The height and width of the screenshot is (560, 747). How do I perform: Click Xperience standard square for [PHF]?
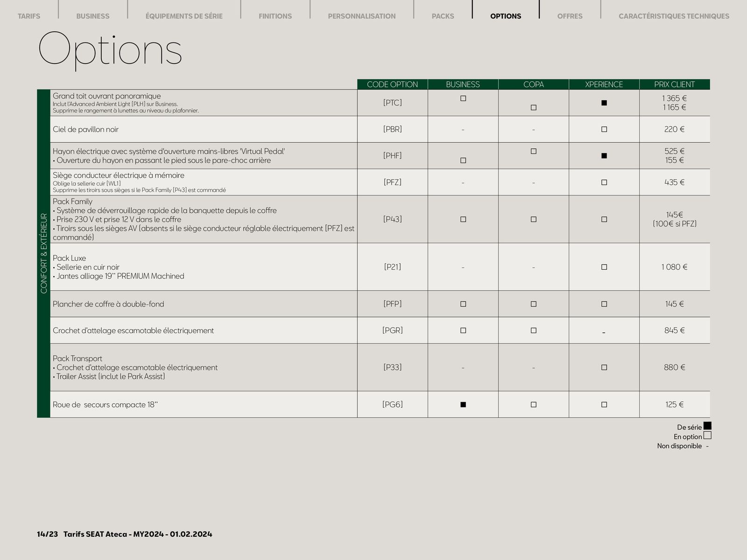[x=604, y=155]
